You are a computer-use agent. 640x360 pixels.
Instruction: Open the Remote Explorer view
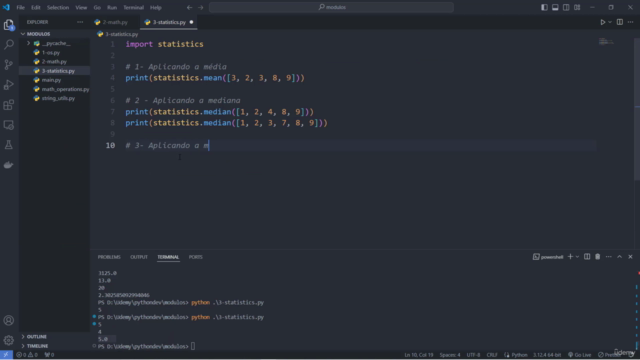click(9, 125)
